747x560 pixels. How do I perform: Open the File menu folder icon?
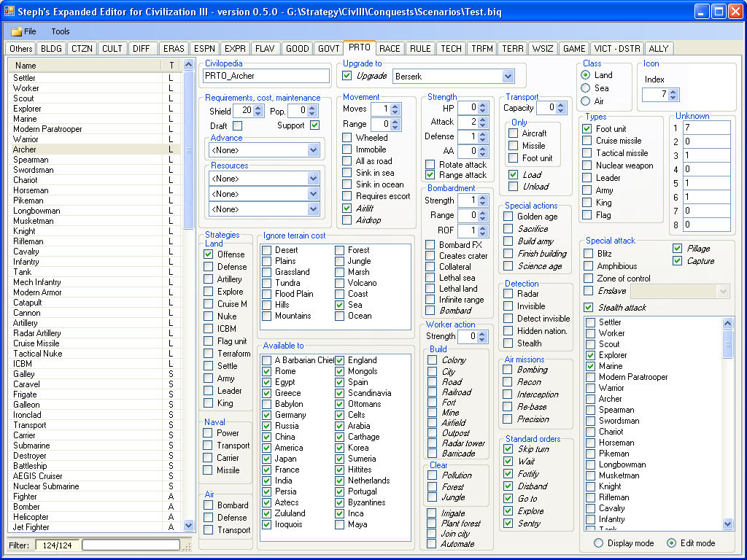tap(17, 31)
